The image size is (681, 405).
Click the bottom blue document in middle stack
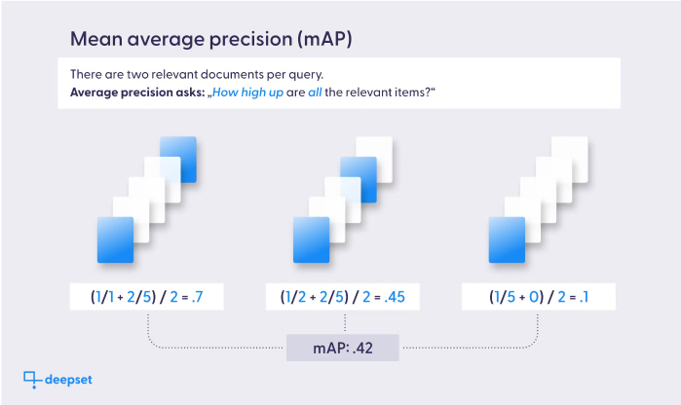point(311,240)
